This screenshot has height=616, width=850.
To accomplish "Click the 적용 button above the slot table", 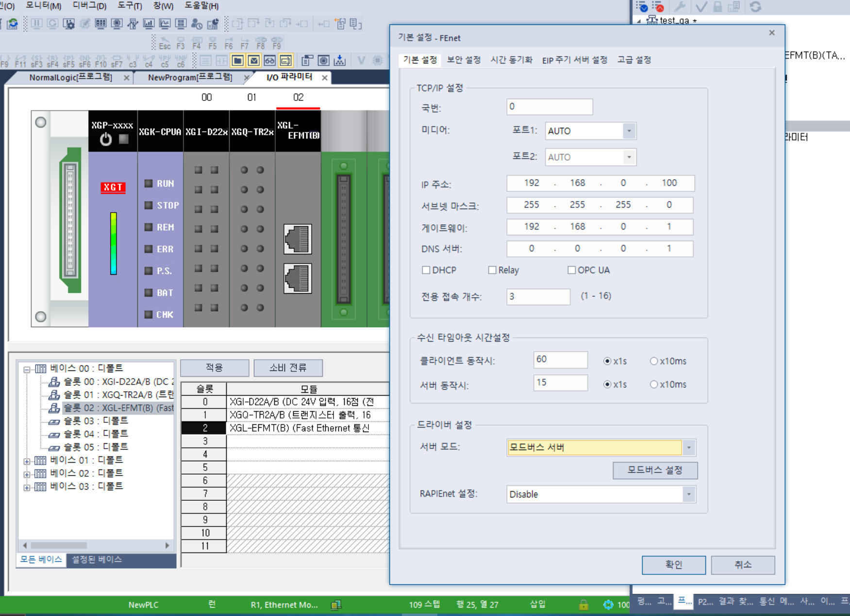I will 214,367.
